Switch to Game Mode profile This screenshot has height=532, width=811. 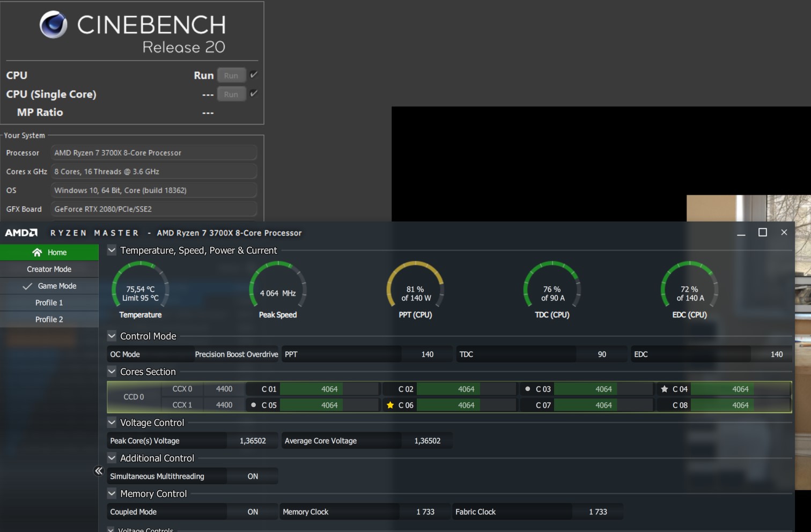49,286
